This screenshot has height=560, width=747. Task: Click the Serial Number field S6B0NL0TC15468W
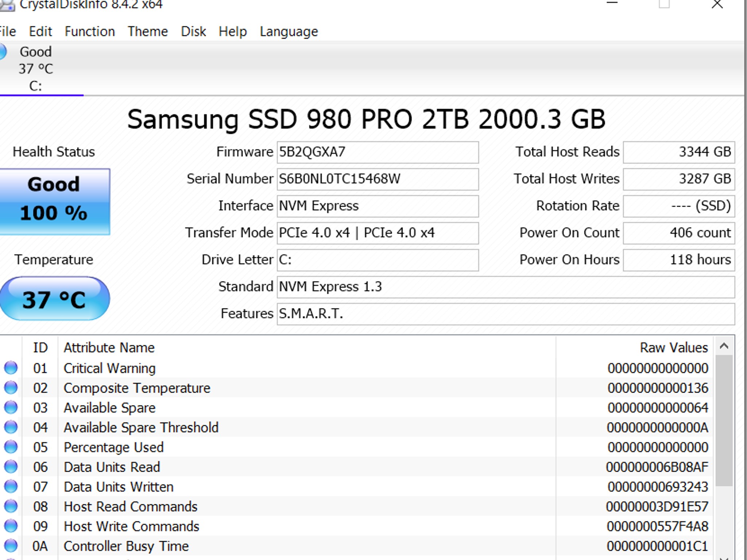(378, 179)
